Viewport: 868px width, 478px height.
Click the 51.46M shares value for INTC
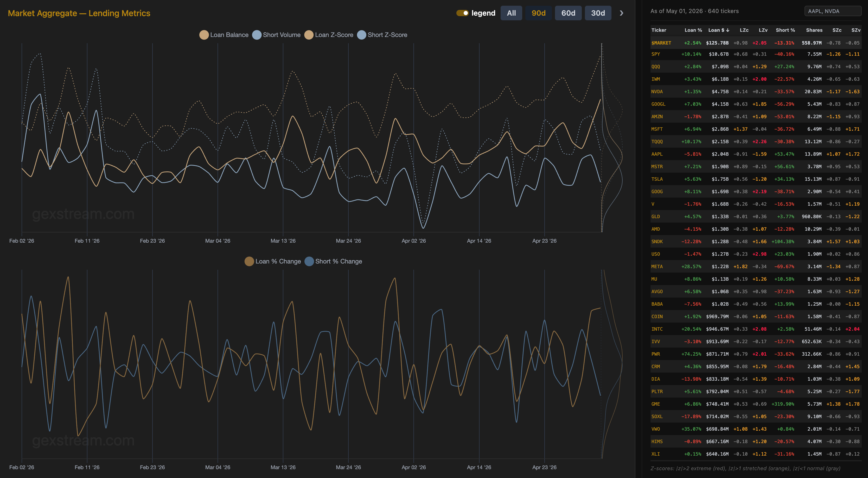point(813,329)
